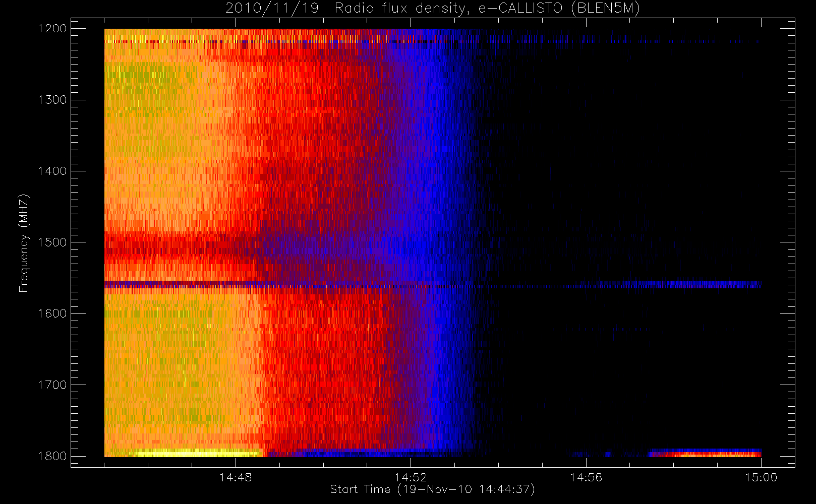
Task: Click the 1800 frequency tick label
Action: click(52, 456)
